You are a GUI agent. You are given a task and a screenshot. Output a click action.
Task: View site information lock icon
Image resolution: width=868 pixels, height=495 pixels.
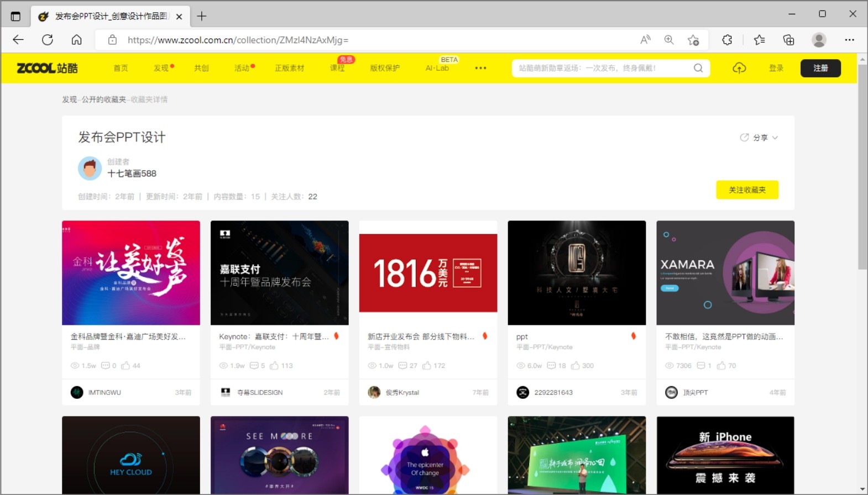[x=112, y=40]
